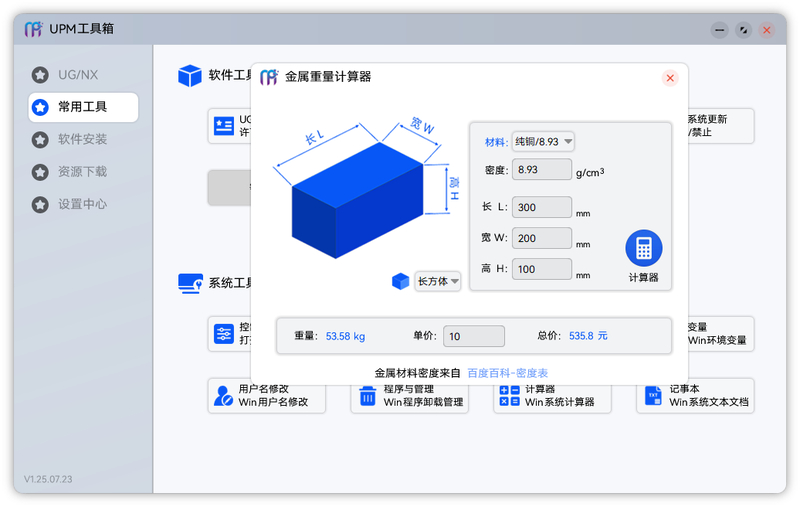Click the V1.25.07.23 version label
The height and width of the screenshot is (507, 800).
point(48,479)
